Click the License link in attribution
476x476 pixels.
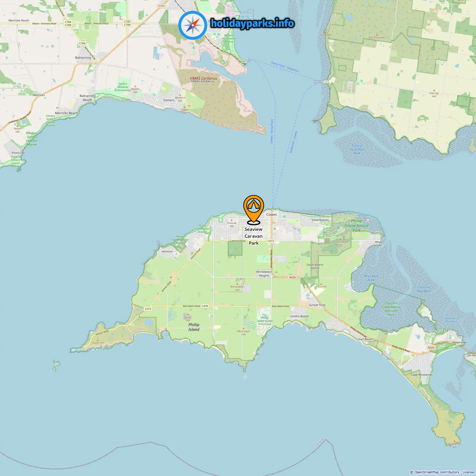[x=468, y=472]
